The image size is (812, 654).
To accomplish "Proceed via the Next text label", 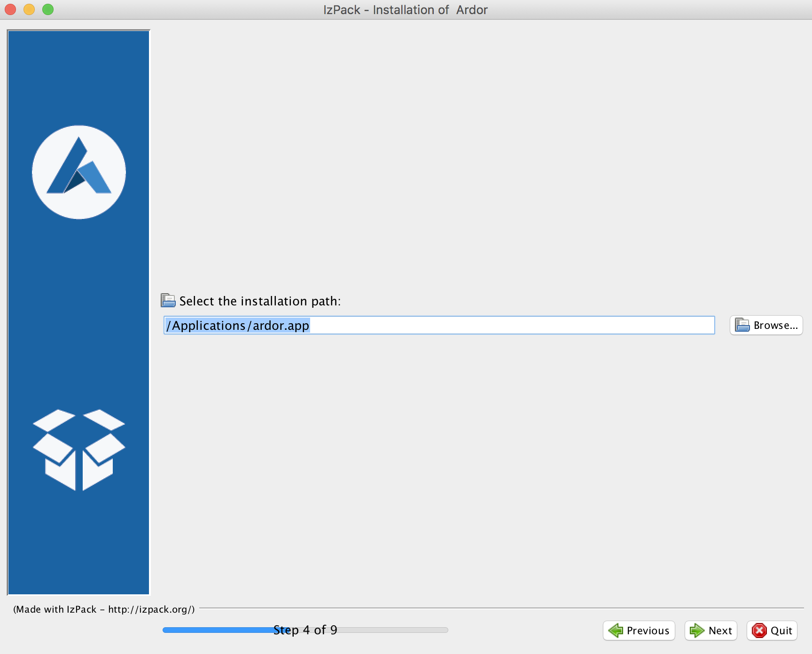I will [x=720, y=631].
